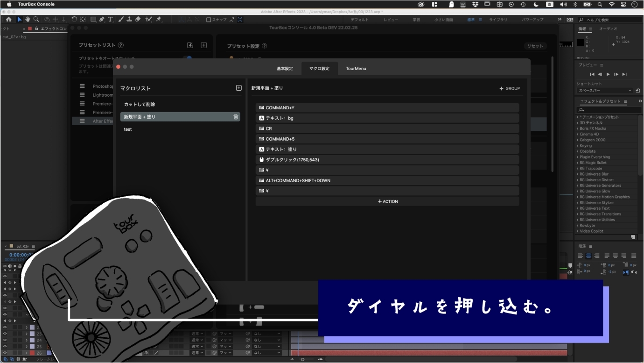
Task: Select the Puppet Pin tool
Action: [159, 20]
